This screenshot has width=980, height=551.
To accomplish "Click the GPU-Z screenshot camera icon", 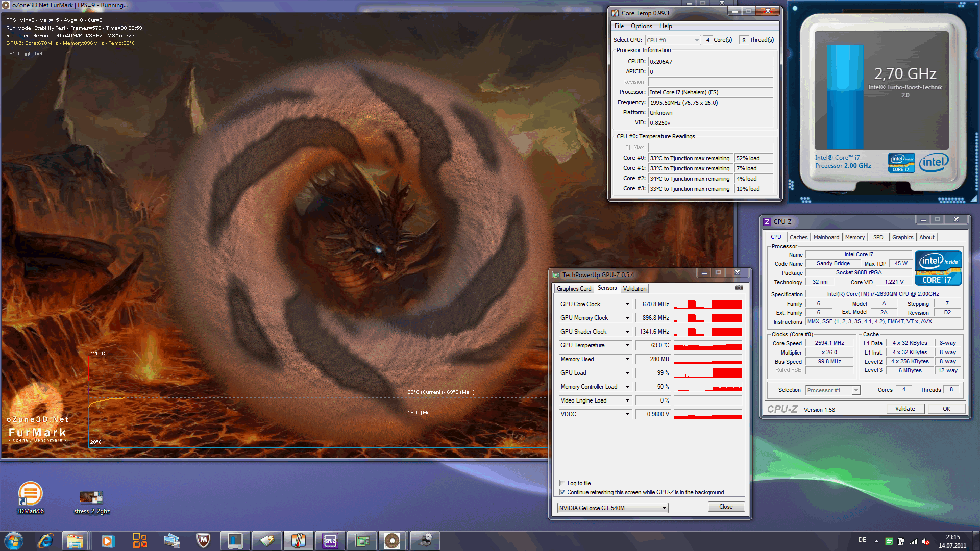I will tap(739, 288).
